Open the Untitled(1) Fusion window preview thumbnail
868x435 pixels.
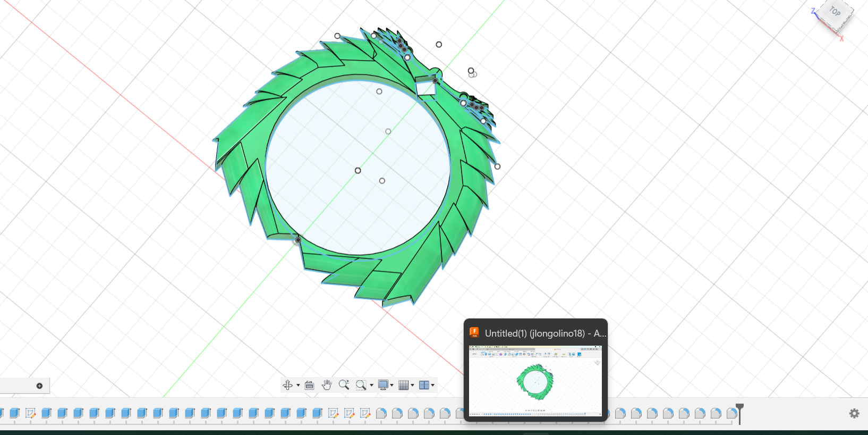tap(535, 381)
